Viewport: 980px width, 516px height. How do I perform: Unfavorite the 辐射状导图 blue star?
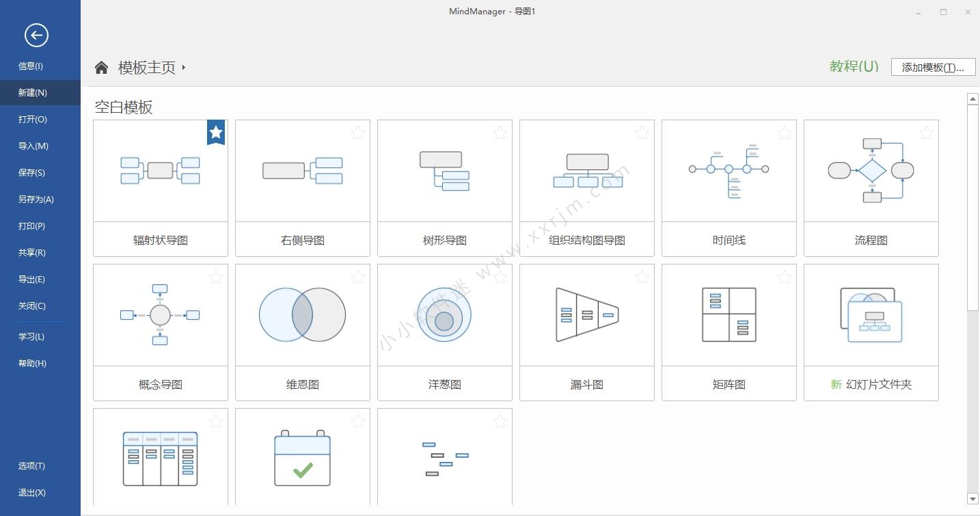click(216, 133)
